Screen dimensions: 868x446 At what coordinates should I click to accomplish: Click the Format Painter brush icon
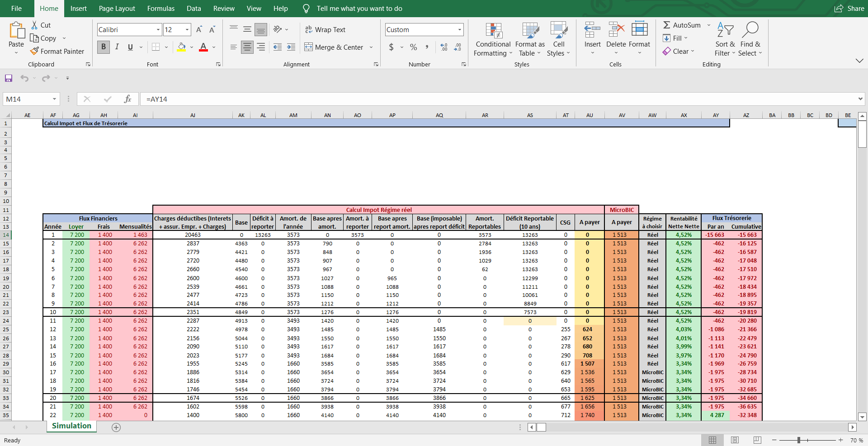tap(34, 51)
